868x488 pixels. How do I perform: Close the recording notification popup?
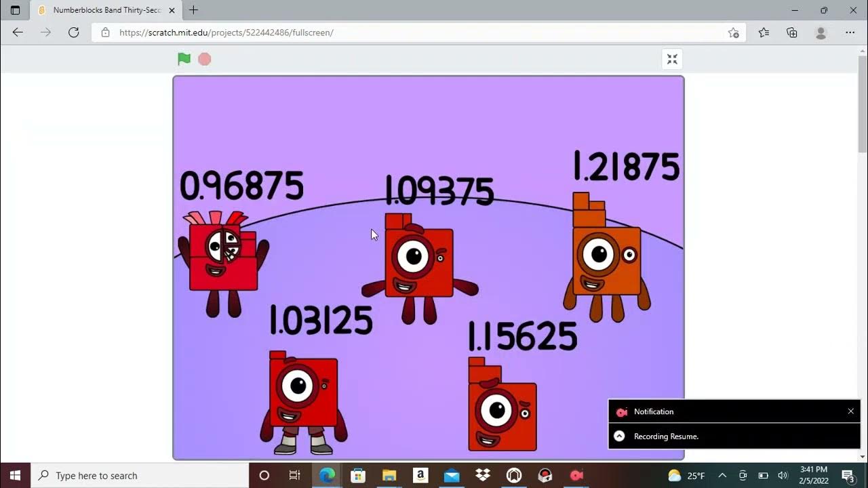coord(850,411)
